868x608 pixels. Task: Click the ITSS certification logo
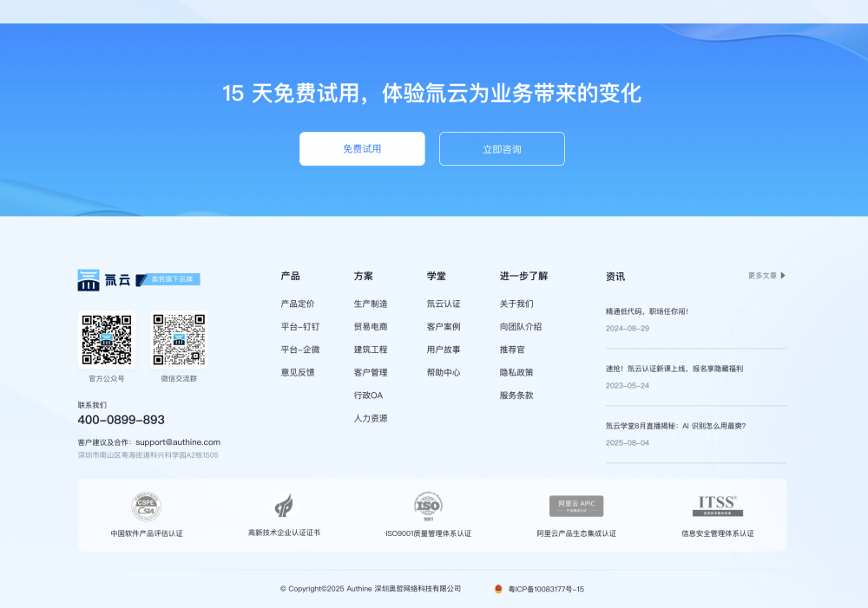tap(717, 506)
